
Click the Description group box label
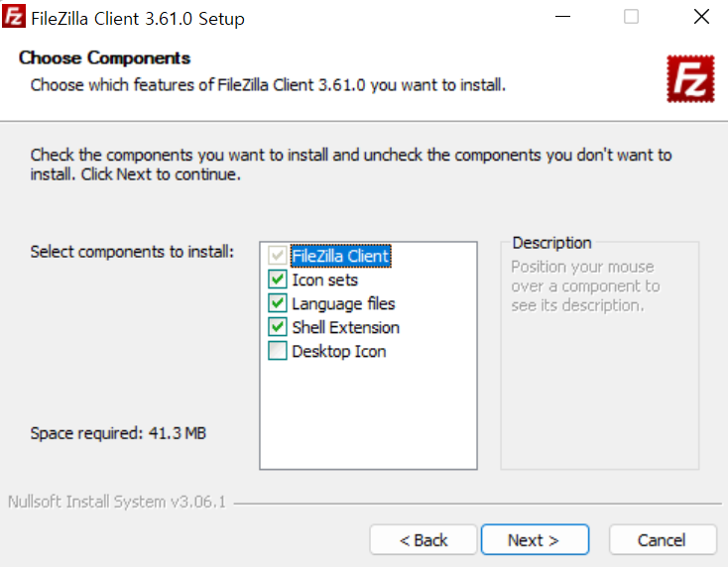point(552,243)
